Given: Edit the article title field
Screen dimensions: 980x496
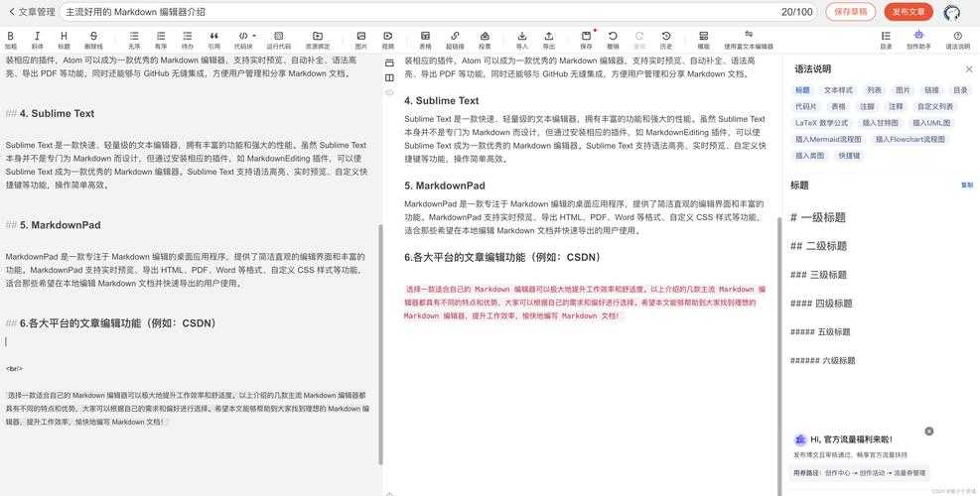Looking at the screenshot, I should tap(438, 12).
